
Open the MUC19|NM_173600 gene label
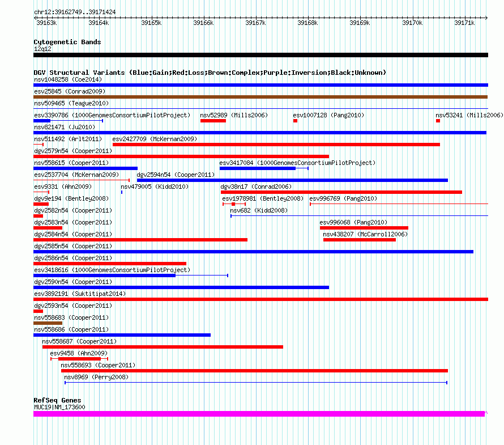point(59,408)
